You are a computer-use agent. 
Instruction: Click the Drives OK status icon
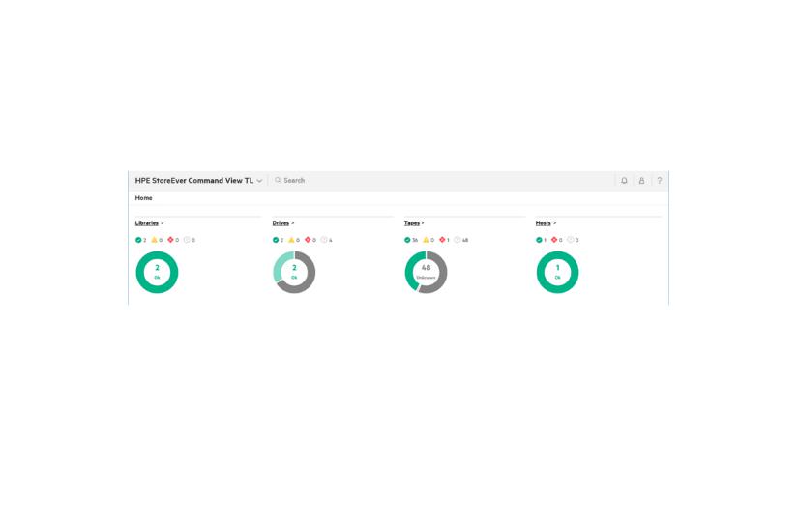coord(276,240)
